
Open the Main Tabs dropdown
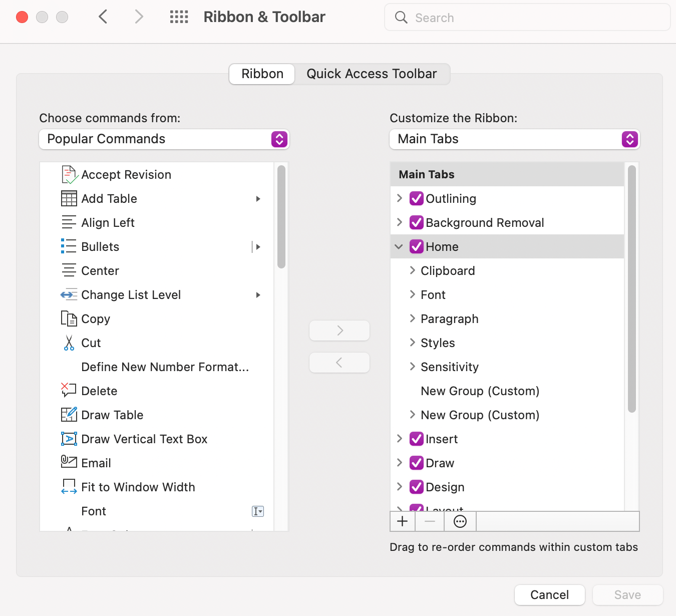[515, 139]
